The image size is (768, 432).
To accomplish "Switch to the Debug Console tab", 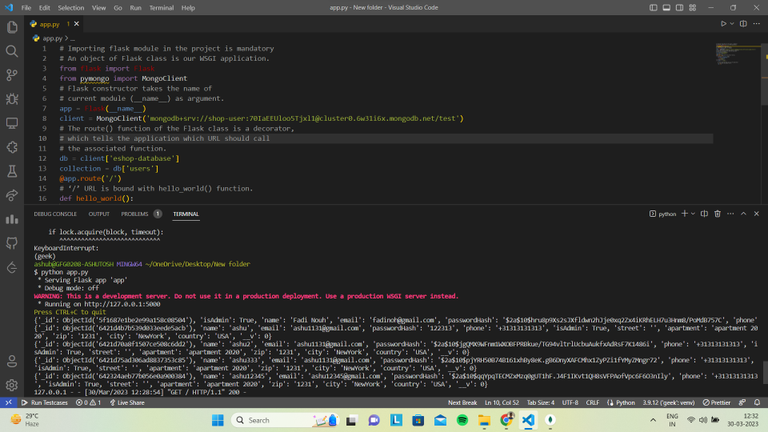I will click(x=55, y=214).
